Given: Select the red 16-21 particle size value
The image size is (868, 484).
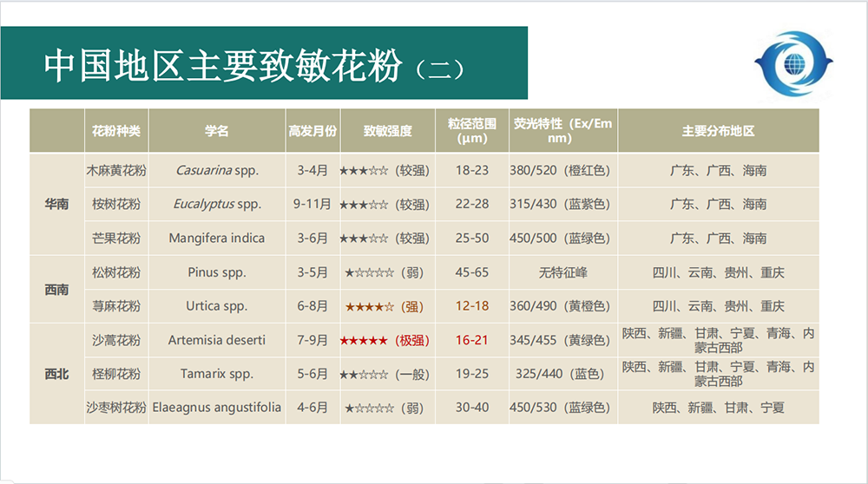Looking at the screenshot, I should [472, 341].
